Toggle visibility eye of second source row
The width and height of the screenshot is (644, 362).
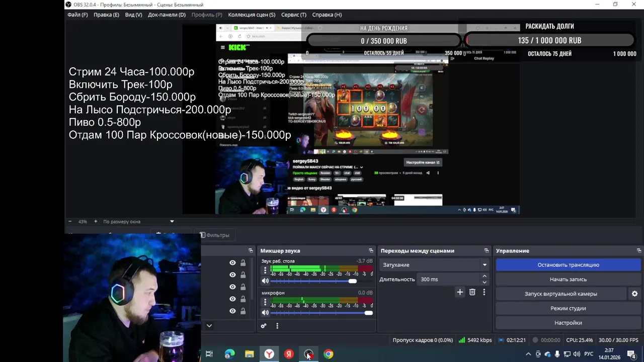pos(232,275)
